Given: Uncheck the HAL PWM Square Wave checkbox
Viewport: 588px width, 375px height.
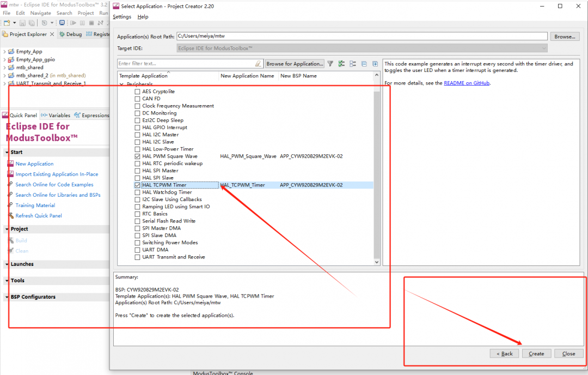Looking at the screenshot, I should (137, 156).
